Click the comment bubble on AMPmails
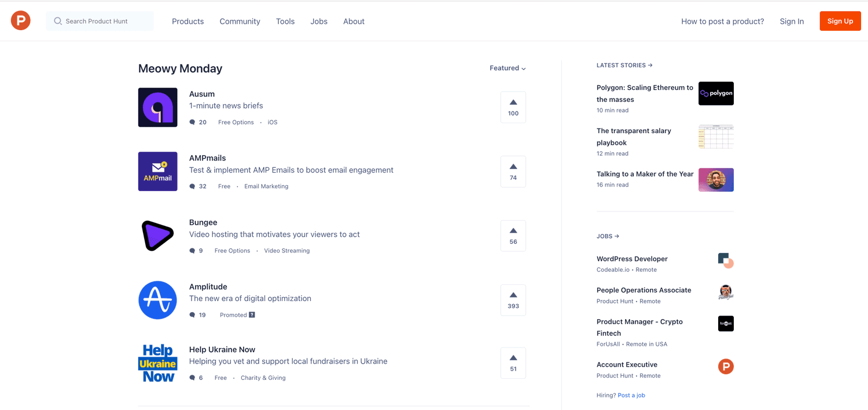Screen dimensions: 868x410 (193, 186)
